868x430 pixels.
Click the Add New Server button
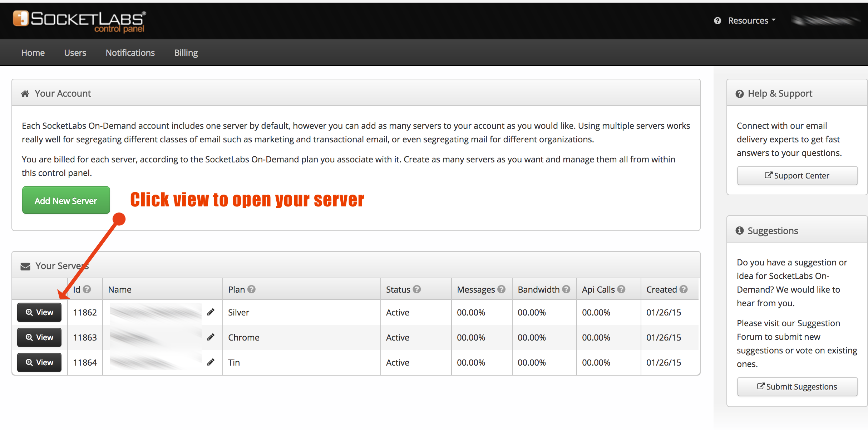[66, 200]
